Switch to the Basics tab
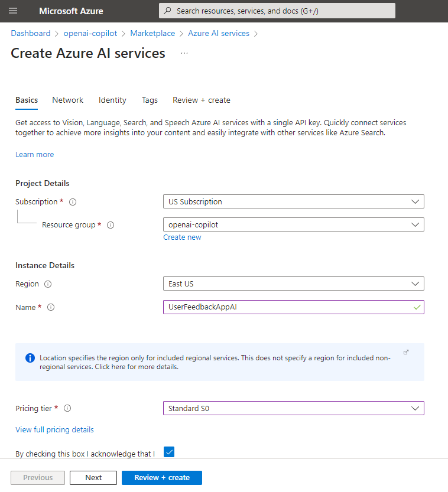 coord(27,100)
